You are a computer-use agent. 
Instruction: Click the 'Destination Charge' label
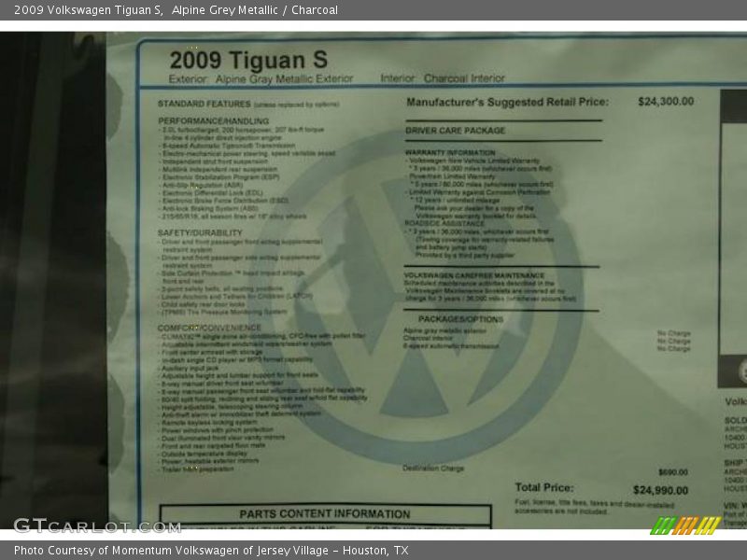point(433,469)
